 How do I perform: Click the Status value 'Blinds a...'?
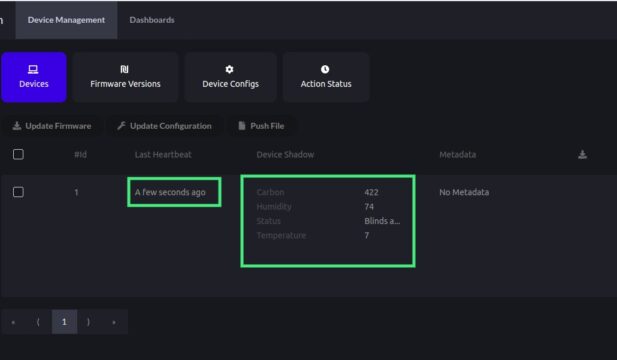[x=382, y=221]
